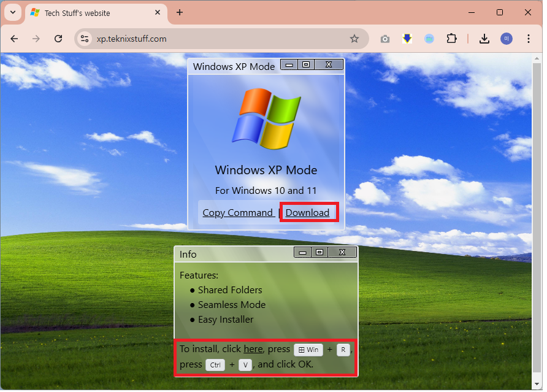
Task: Click the Win key label
Action: 308,350
